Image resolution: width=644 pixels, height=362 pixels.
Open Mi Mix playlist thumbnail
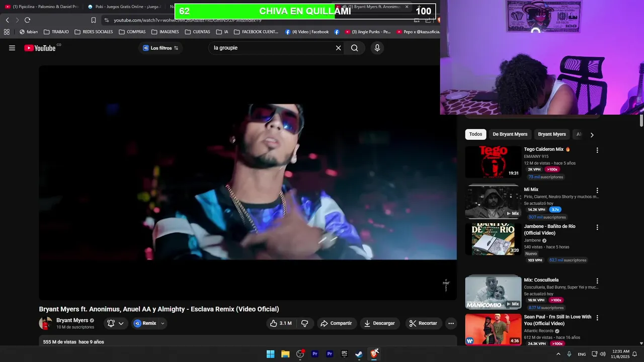[493, 202]
